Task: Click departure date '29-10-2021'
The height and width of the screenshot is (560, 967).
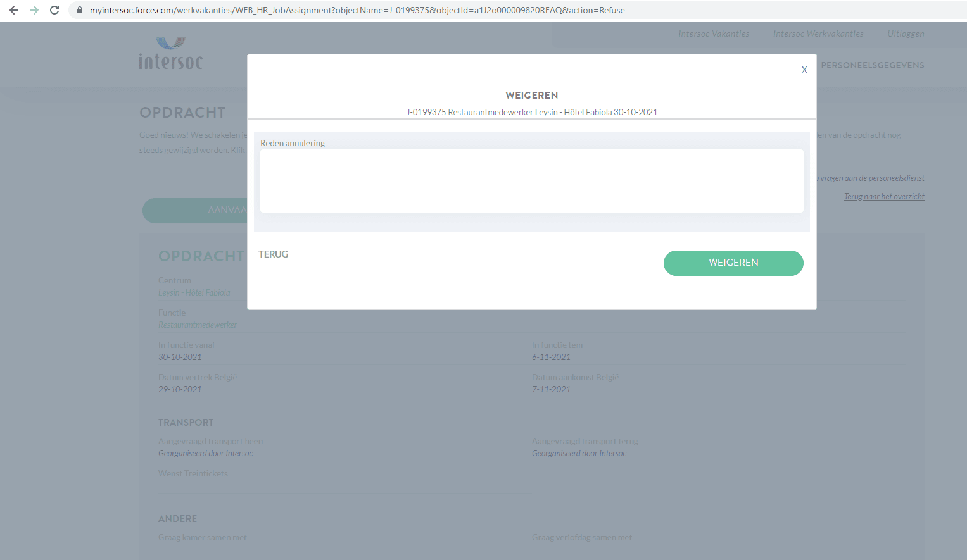Action: 180,389
